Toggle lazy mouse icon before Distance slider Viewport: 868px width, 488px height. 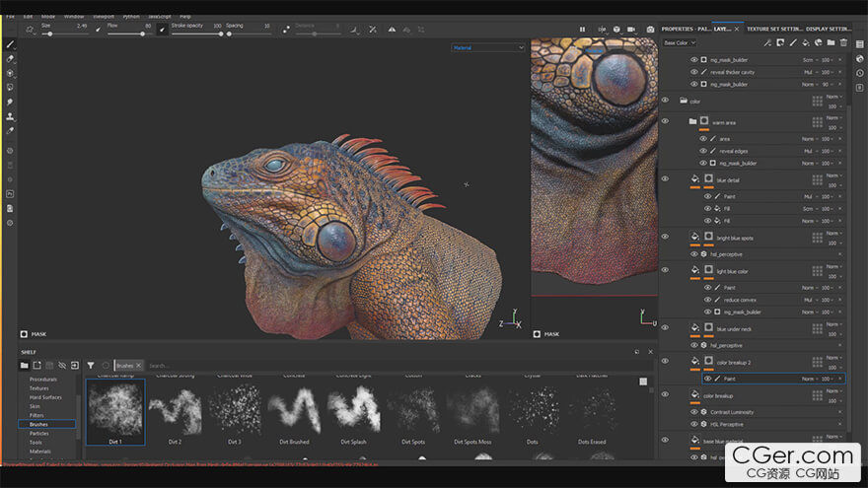(x=286, y=30)
